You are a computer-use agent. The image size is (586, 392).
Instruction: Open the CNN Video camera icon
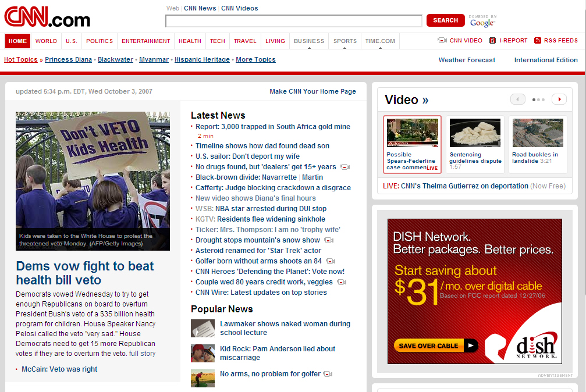pyautogui.click(x=442, y=40)
